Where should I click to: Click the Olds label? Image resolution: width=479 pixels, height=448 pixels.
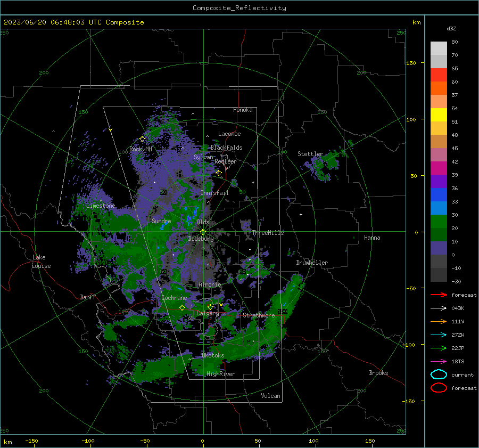[203, 222]
